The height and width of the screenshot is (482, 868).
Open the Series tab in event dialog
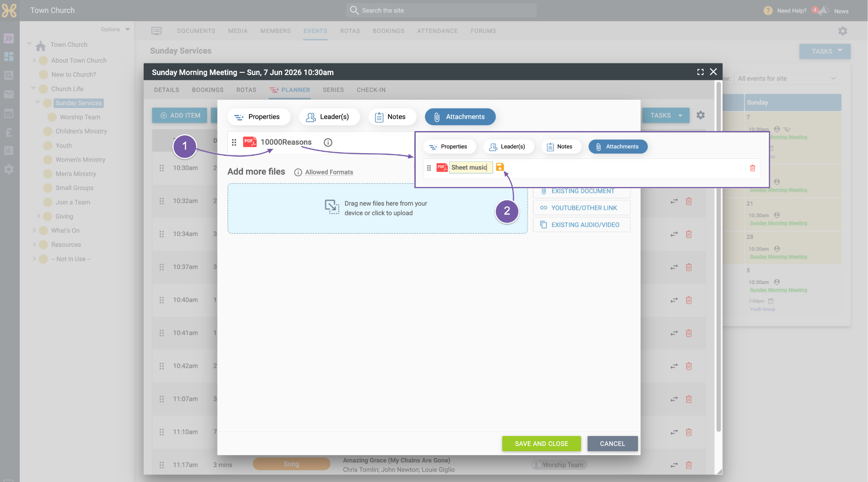tap(333, 90)
